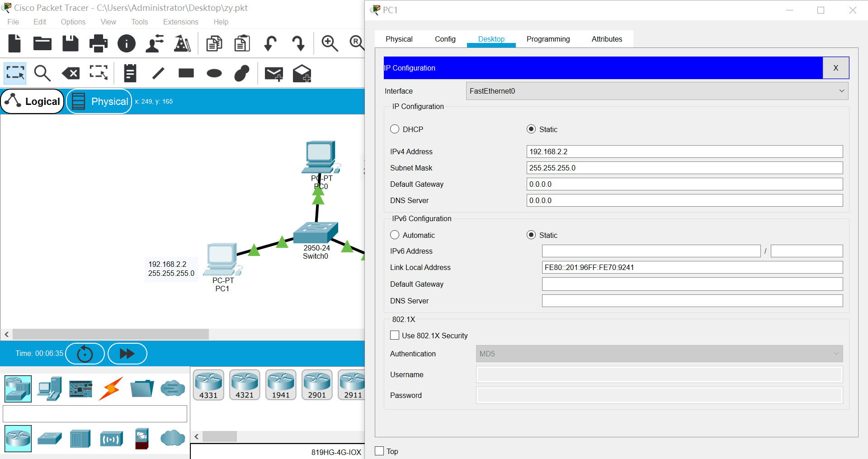Click the Add Simple PDU envelope icon
The height and width of the screenshot is (459, 868).
pos(274,74)
